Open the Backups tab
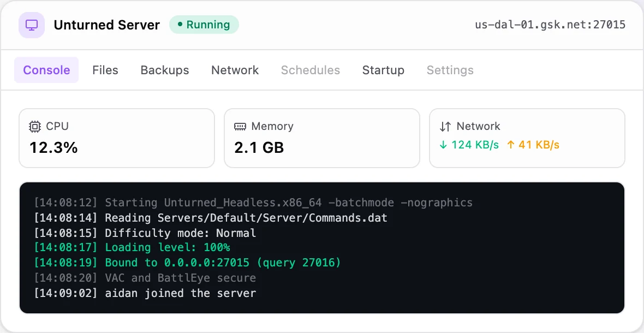 pos(165,70)
